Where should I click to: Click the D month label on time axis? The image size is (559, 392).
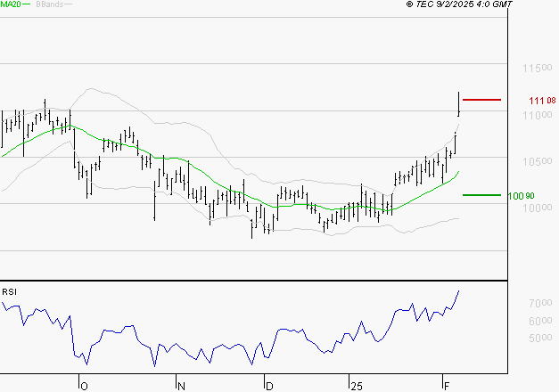tap(269, 386)
